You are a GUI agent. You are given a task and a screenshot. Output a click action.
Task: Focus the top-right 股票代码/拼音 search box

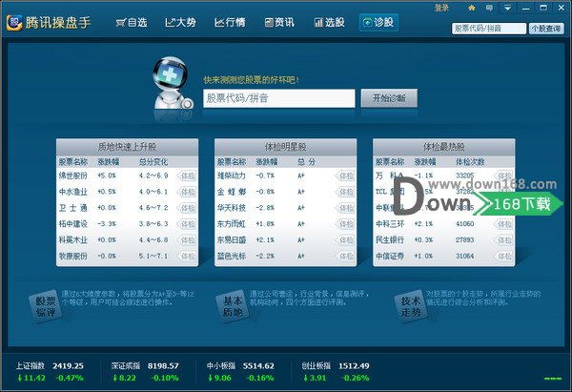tap(489, 29)
